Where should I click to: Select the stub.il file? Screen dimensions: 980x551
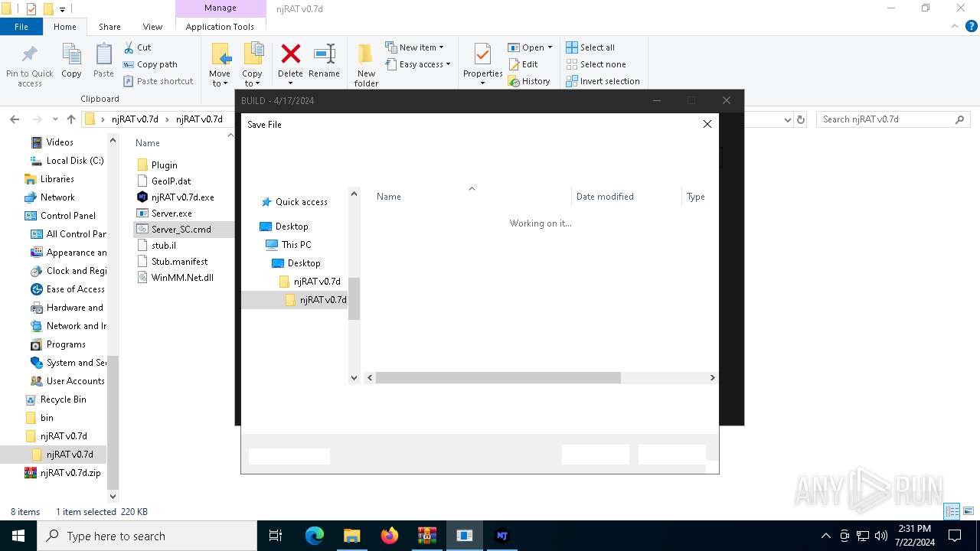164,246
